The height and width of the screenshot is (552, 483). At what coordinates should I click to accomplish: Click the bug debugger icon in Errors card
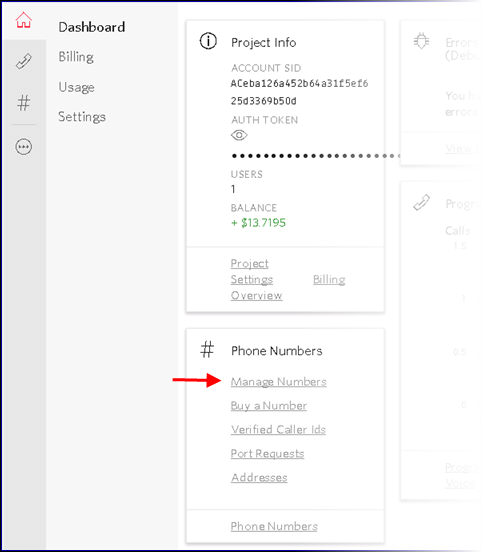(421, 41)
